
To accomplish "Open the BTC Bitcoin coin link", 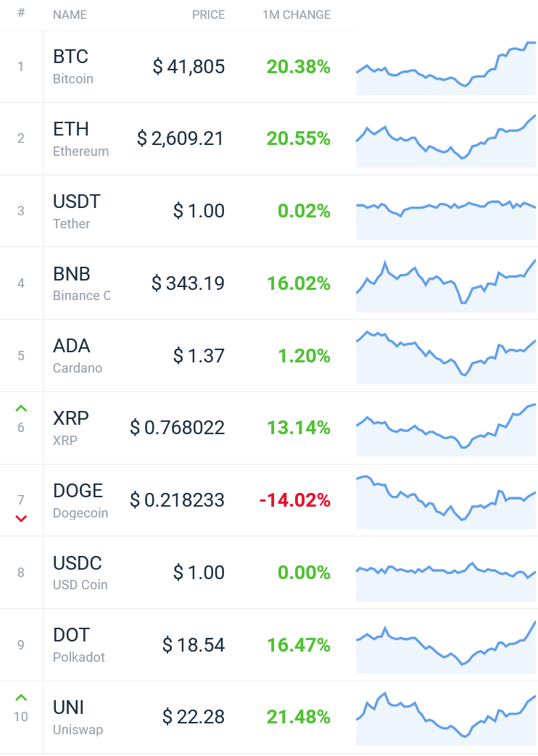I will click(x=73, y=67).
